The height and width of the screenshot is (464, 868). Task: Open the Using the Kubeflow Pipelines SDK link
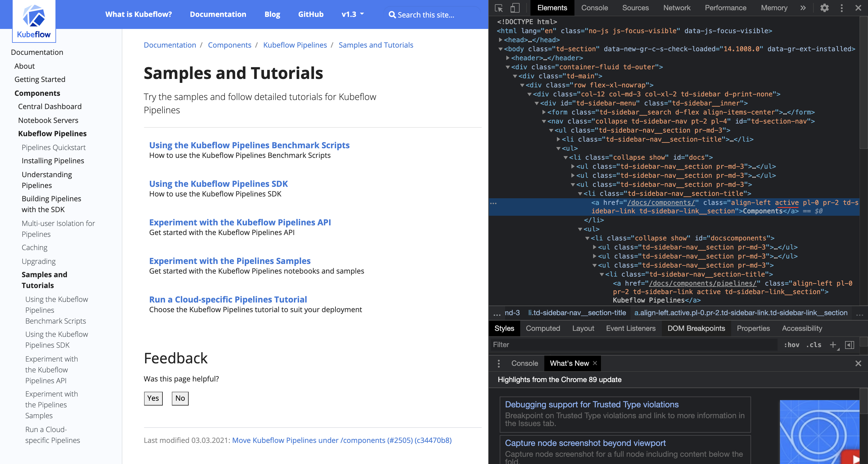coord(219,184)
